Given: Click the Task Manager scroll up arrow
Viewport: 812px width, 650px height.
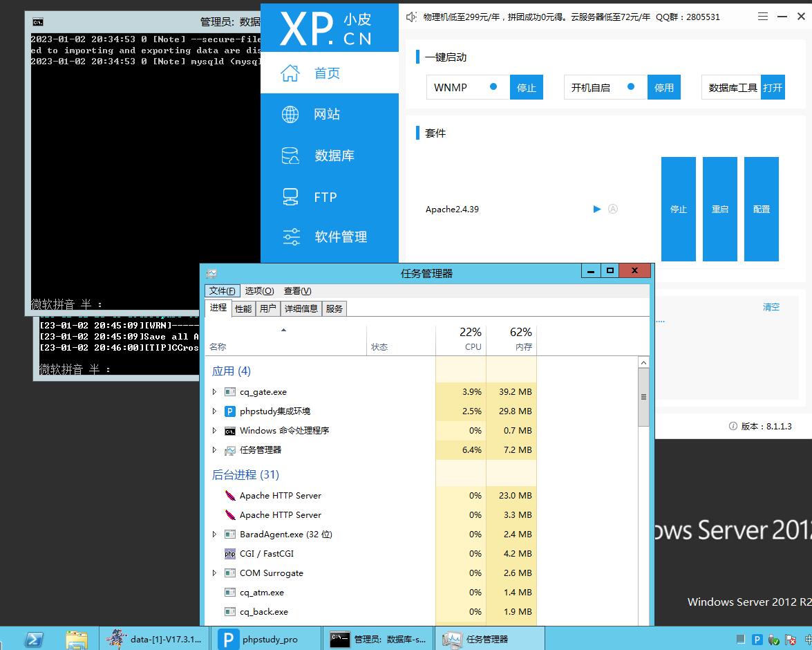Looking at the screenshot, I should point(643,362).
